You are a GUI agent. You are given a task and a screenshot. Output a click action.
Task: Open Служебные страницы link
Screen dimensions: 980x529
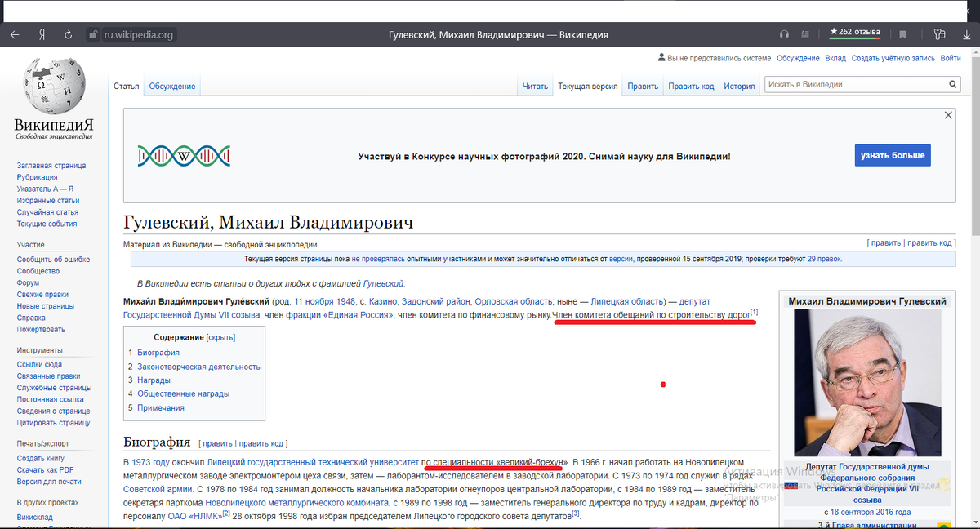click(53, 388)
